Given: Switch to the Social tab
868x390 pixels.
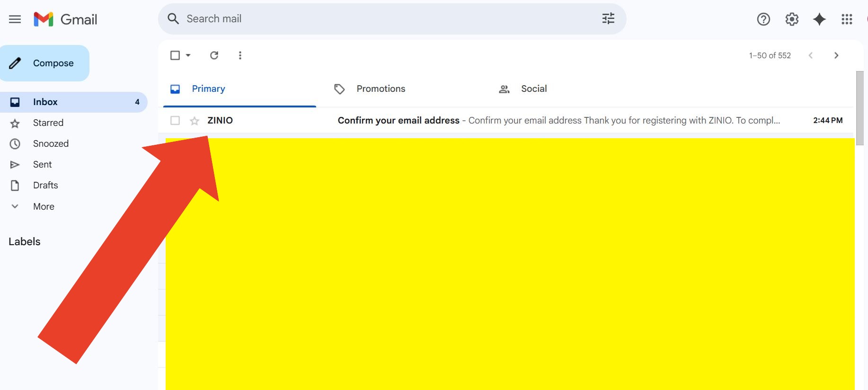Looking at the screenshot, I should [533, 89].
